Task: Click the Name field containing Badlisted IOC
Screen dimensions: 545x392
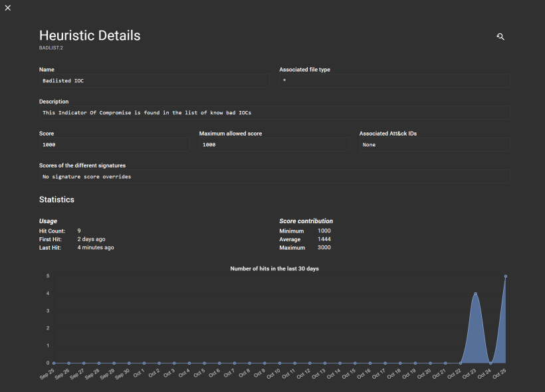Action: [x=154, y=80]
